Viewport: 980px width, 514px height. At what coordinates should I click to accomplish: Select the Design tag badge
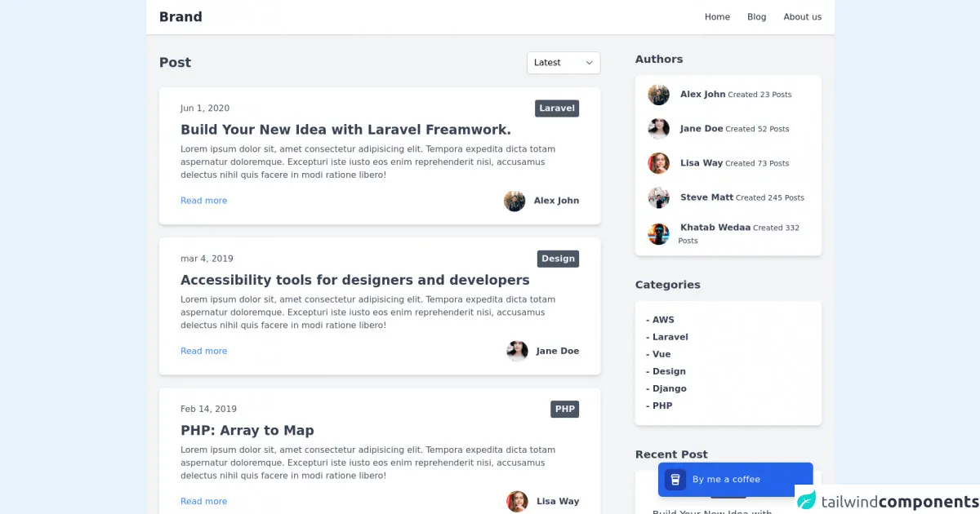[x=558, y=259]
